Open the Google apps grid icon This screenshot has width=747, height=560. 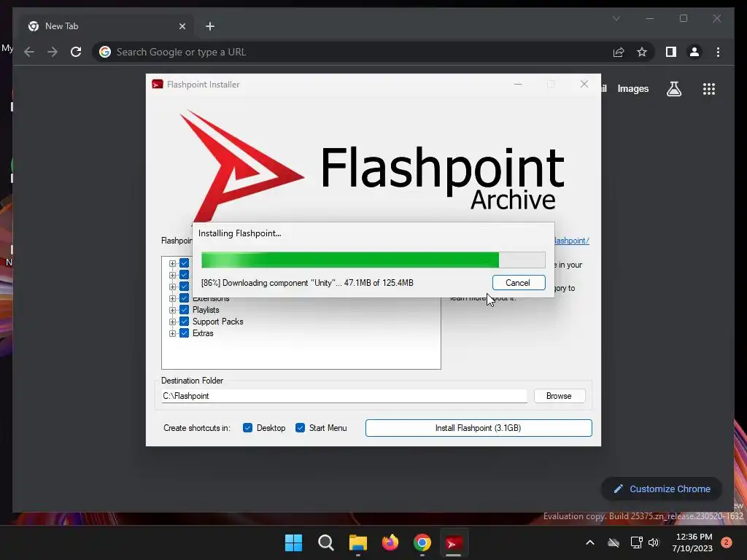tap(709, 88)
